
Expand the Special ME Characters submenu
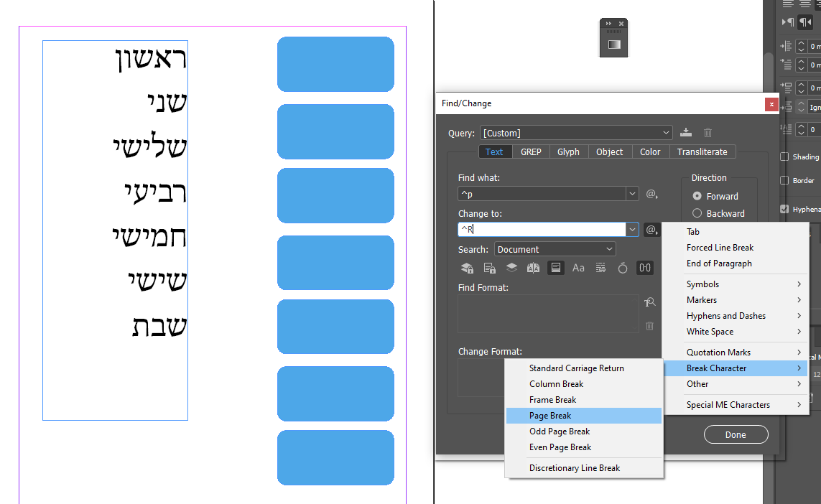736,404
